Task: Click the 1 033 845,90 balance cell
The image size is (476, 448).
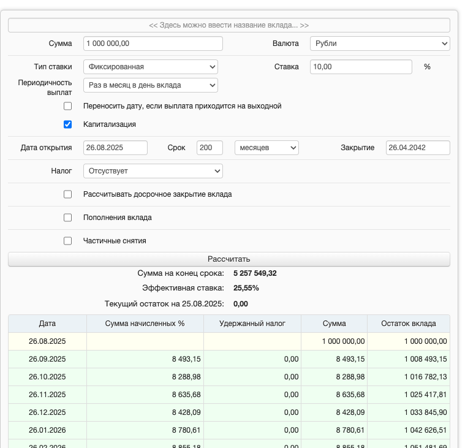Action: click(x=409, y=412)
